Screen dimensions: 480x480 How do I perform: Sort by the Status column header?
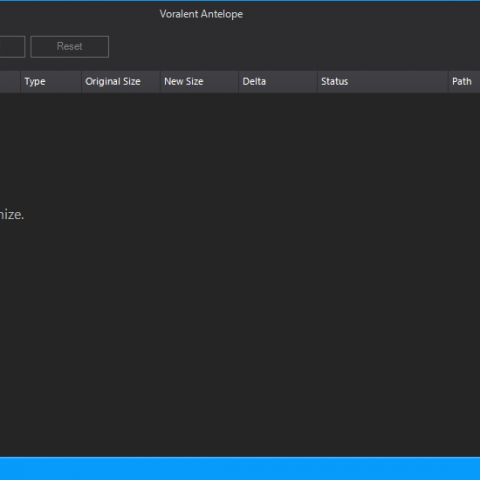pos(383,82)
